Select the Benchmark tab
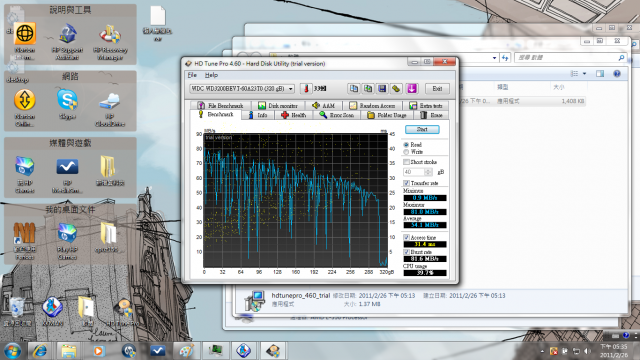The width and height of the screenshot is (640, 360). coord(216,114)
